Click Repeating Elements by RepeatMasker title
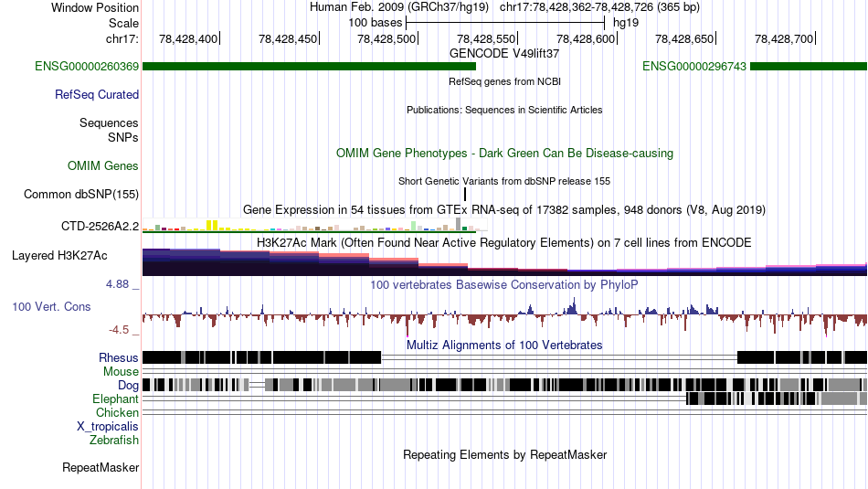This screenshot has width=868, height=489. pyautogui.click(x=505, y=455)
